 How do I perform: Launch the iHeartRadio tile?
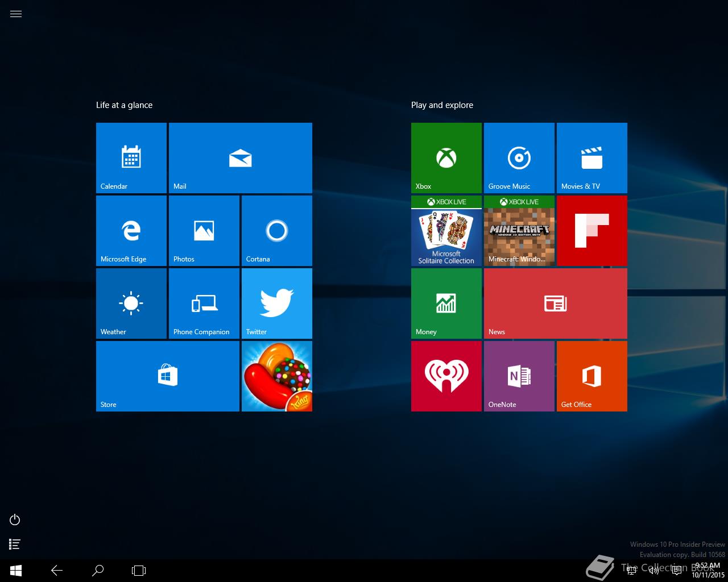[x=446, y=376]
